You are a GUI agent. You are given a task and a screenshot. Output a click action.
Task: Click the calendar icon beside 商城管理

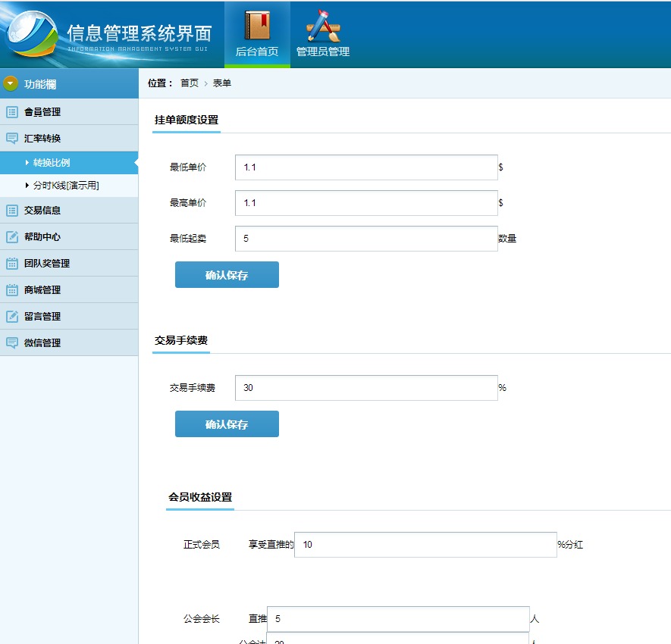click(12, 290)
